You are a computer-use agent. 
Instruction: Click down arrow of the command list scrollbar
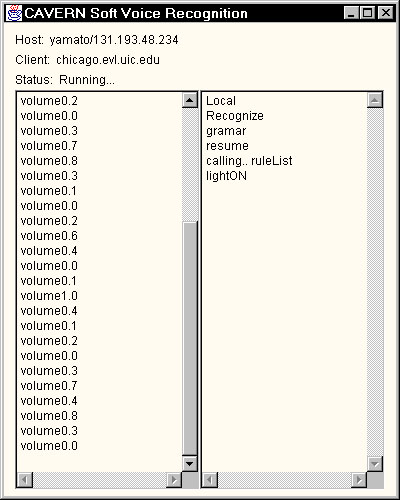pyautogui.click(x=375, y=464)
